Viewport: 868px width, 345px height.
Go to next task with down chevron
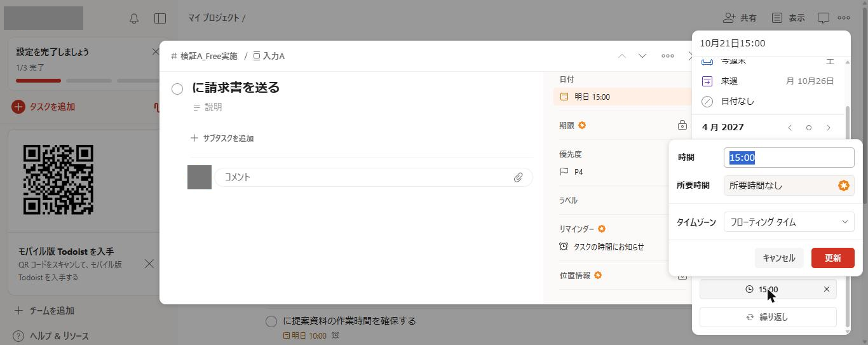click(x=642, y=56)
